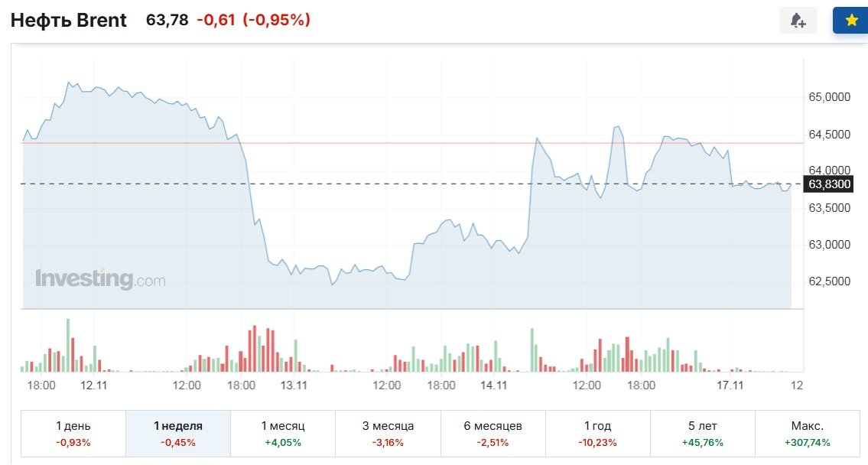The height and width of the screenshot is (465, 868).
Task: Choose the 1 месяц period
Action: pyautogui.click(x=283, y=434)
